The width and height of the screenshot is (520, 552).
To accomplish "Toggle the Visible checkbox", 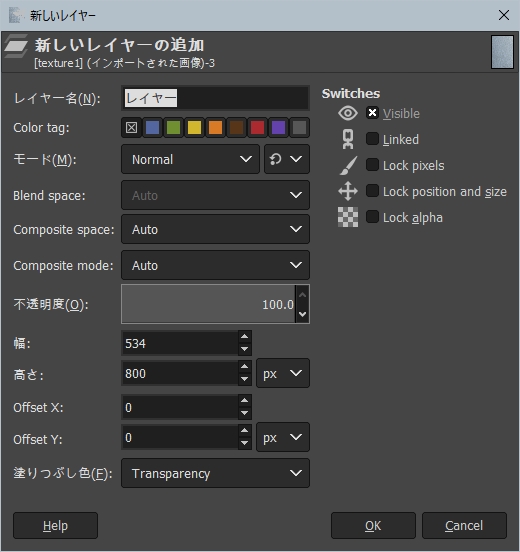I will point(372,113).
